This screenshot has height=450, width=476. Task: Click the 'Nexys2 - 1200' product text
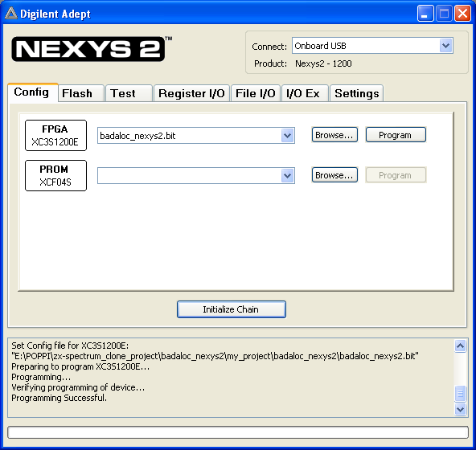coord(323,63)
